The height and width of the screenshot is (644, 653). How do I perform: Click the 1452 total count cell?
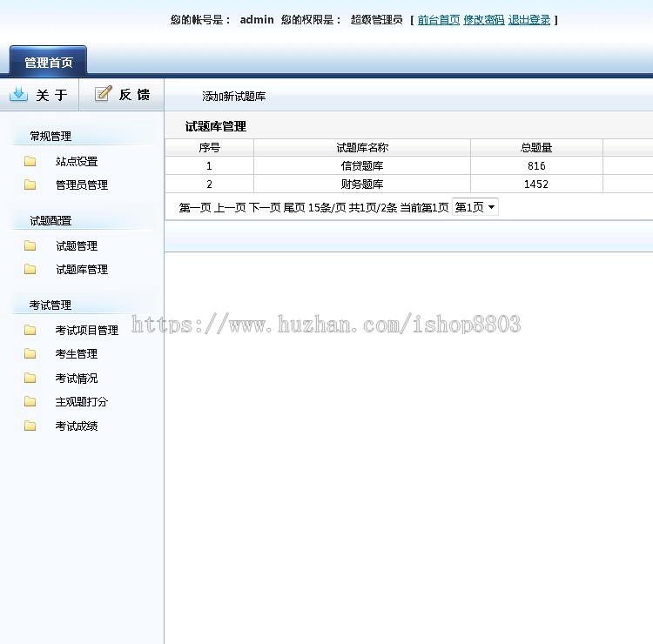pos(536,184)
